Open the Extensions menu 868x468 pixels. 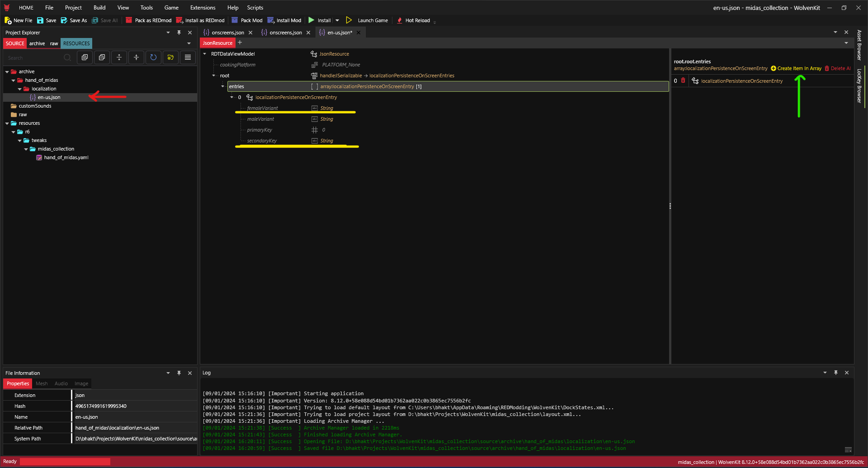(203, 8)
